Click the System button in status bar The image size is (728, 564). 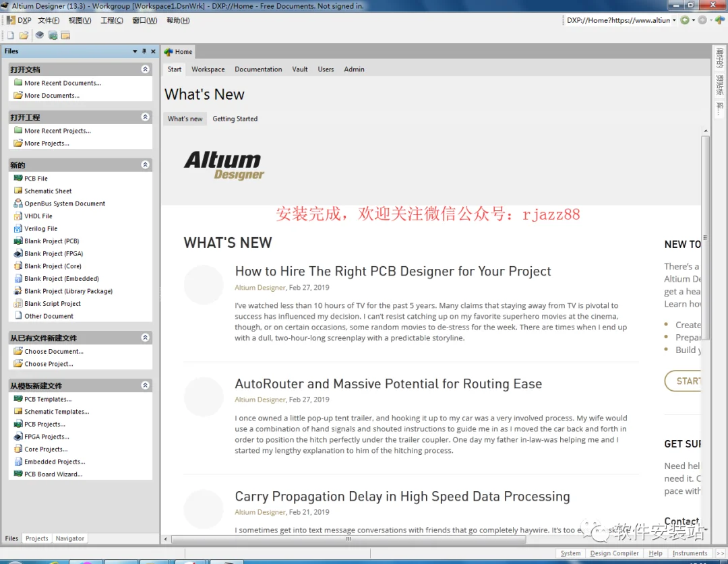[x=570, y=553]
